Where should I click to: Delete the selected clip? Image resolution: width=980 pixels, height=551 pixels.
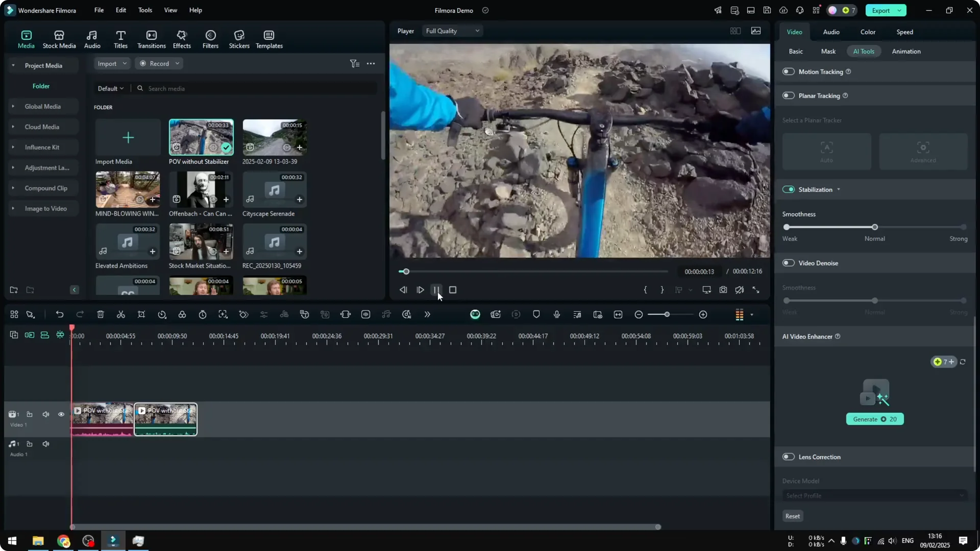(x=101, y=314)
